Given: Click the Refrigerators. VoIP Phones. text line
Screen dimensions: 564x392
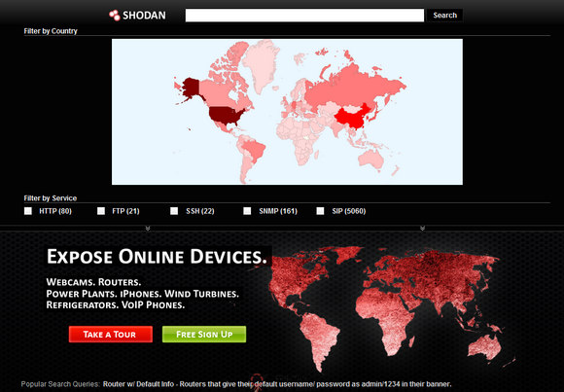Looking at the screenshot, I should click(116, 305).
